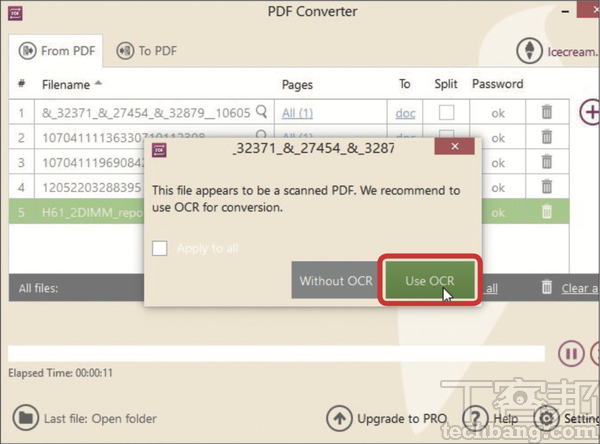Click the Use OCR button
Viewport: 600px width, 444px height.
pyautogui.click(x=430, y=280)
